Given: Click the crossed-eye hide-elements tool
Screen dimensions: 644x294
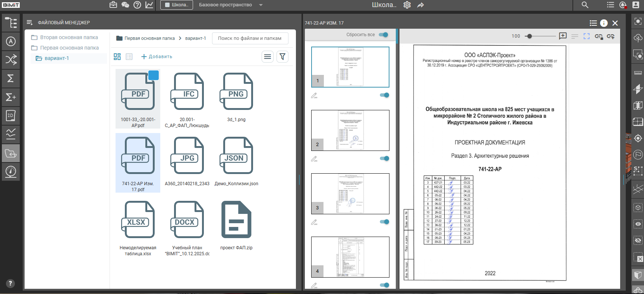Looking at the screenshot, I should 638,240.
